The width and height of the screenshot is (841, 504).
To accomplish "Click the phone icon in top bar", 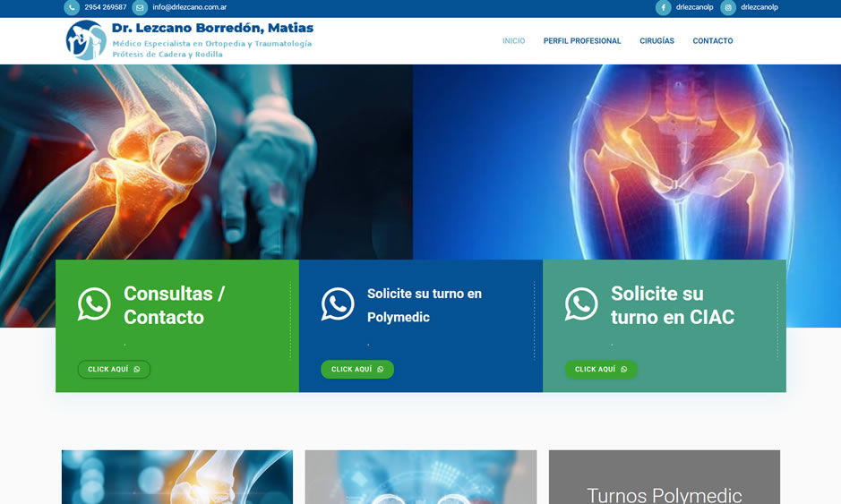I will (x=72, y=7).
